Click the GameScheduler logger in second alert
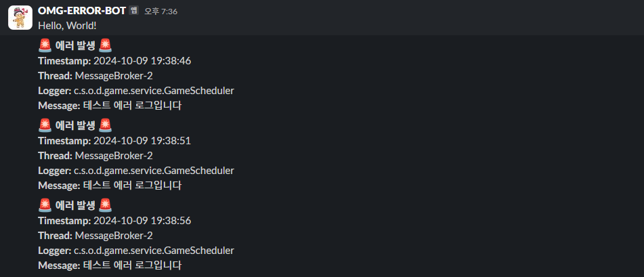The image size is (644, 277). (154, 171)
